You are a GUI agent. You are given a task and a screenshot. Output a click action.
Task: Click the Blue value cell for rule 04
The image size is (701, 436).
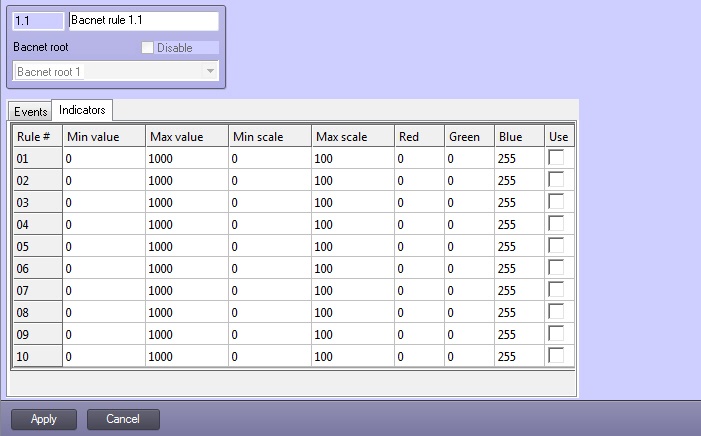click(519, 224)
